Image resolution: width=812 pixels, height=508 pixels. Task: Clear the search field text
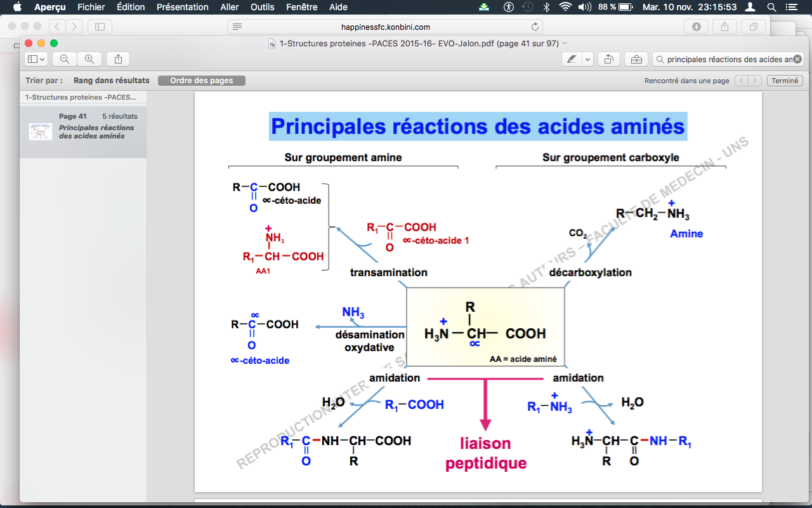(x=797, y=59)
